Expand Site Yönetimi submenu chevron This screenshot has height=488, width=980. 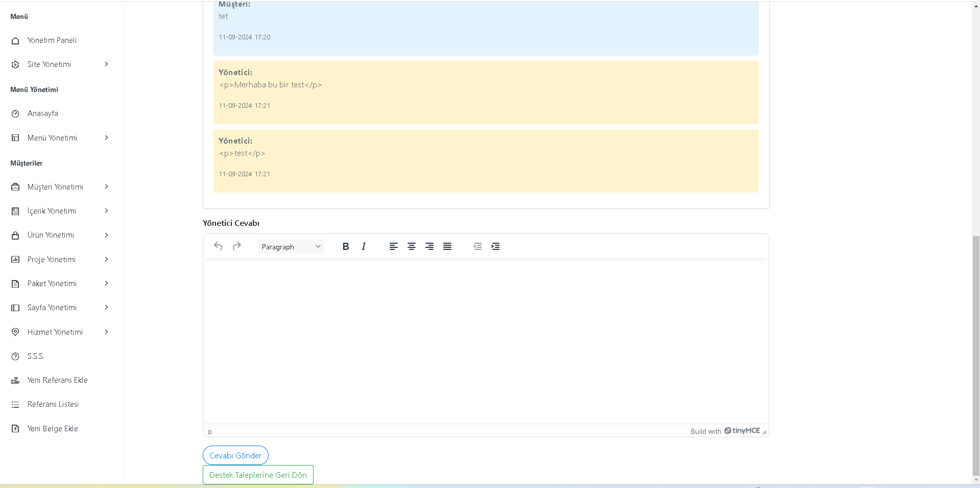(x=106, y=64)
